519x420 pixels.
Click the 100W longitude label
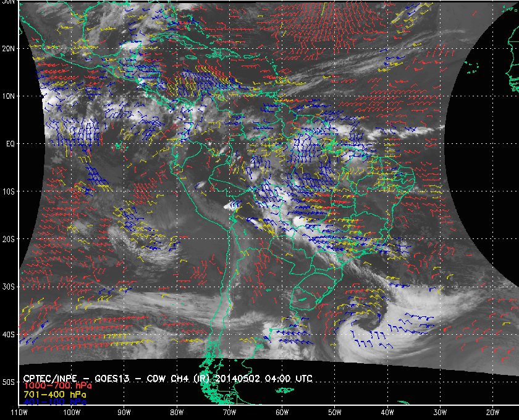tap(72, 413)
